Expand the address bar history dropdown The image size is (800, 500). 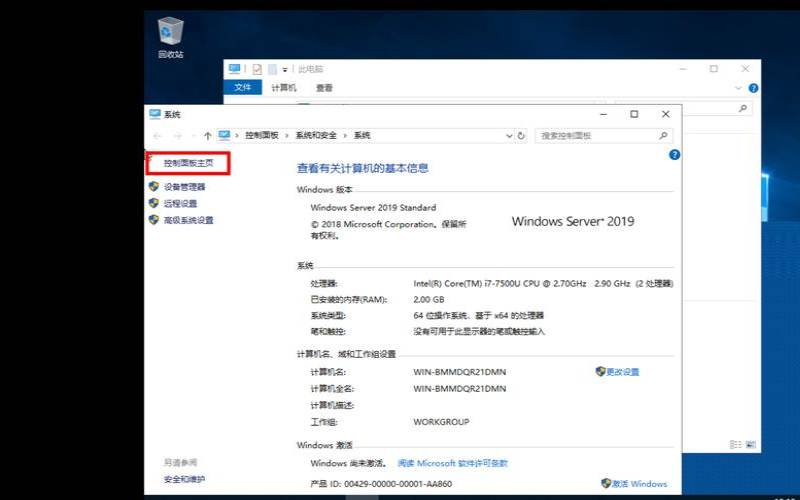point(509,135)
